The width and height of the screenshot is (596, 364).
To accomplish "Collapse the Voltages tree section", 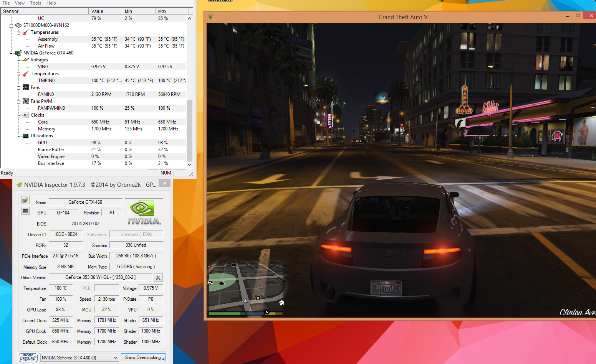I will point(18,60).
